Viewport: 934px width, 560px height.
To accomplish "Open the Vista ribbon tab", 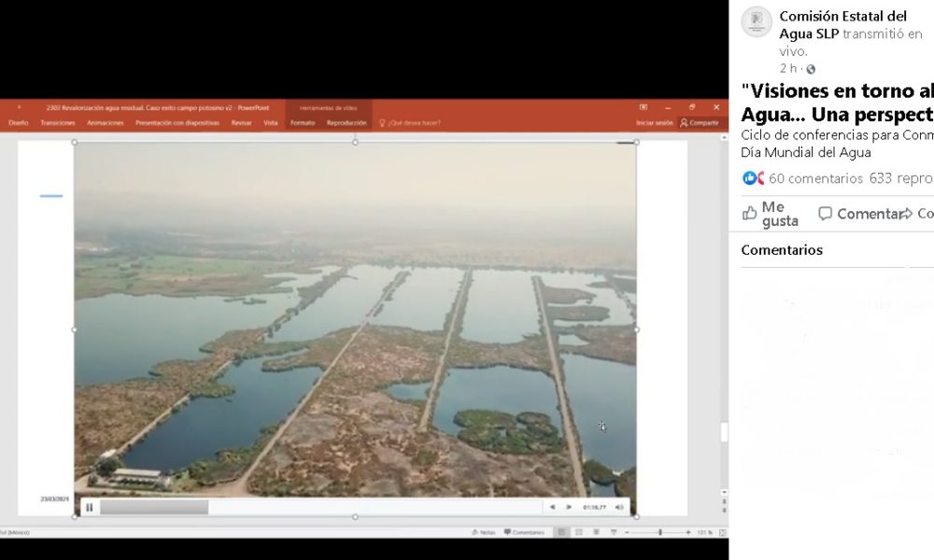I will pos(271,123).
